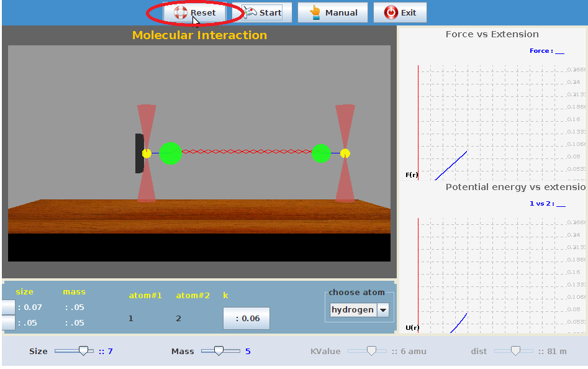588x369 pixels.
Task: Click the second row button beside size .05
Action: pos(9,322)
